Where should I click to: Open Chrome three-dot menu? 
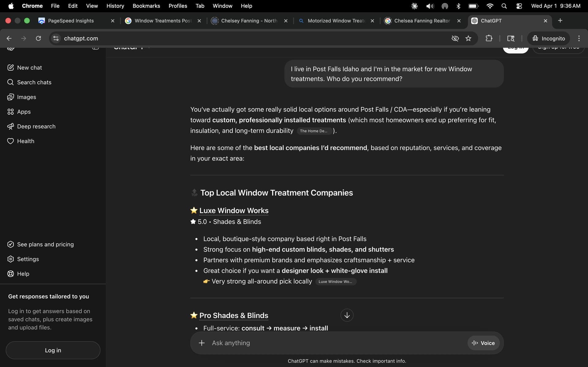tap(579, 38)
